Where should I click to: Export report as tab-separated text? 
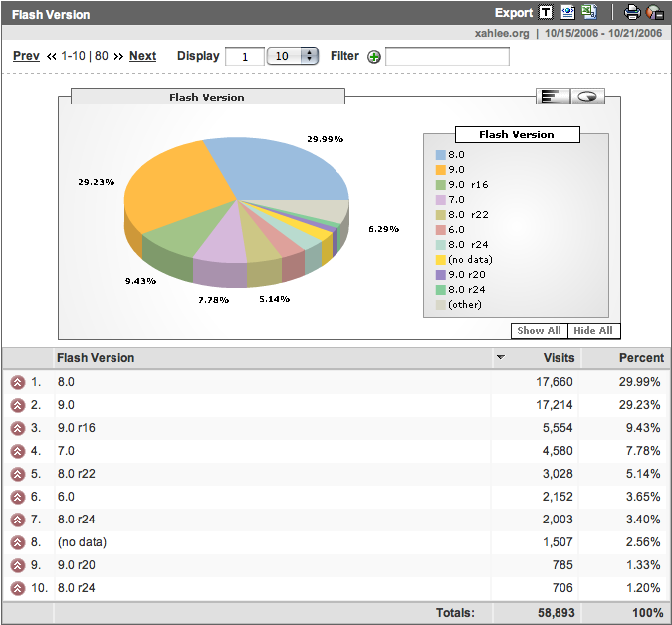pos(546,13)
